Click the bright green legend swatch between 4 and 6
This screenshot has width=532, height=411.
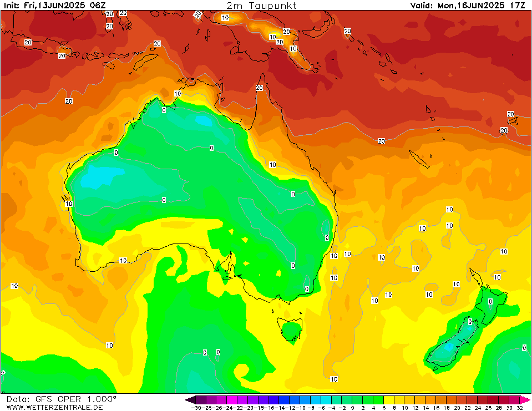[379, 399]
